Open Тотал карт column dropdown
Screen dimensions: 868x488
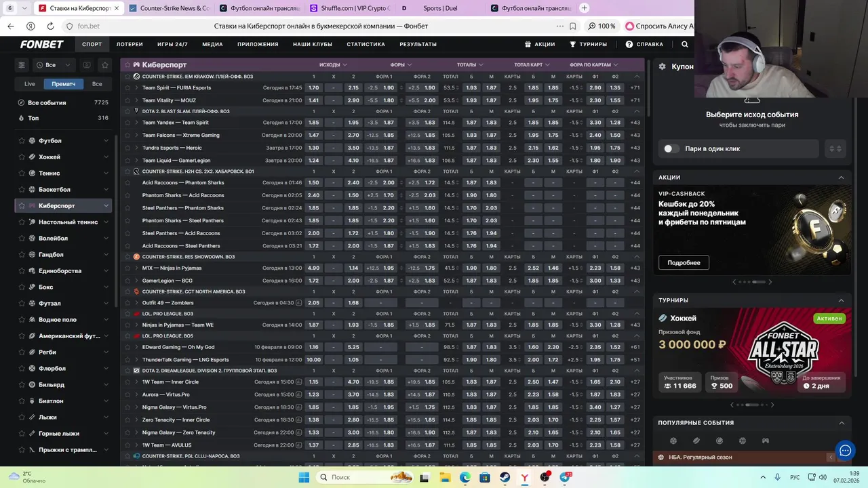(532, 64)
